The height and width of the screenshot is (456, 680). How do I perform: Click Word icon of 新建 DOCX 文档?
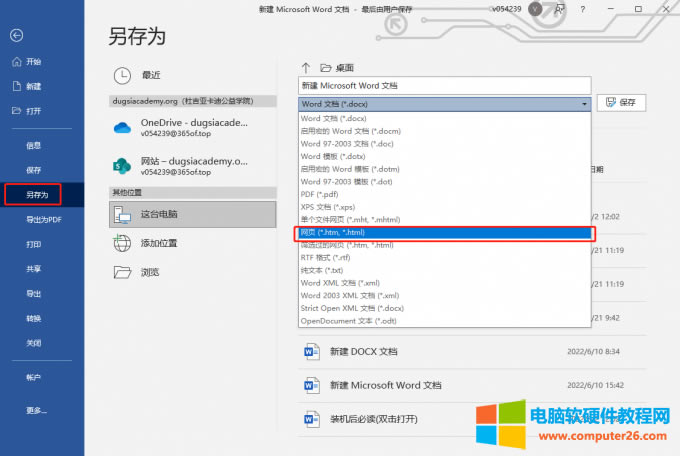tap(312, 351)
